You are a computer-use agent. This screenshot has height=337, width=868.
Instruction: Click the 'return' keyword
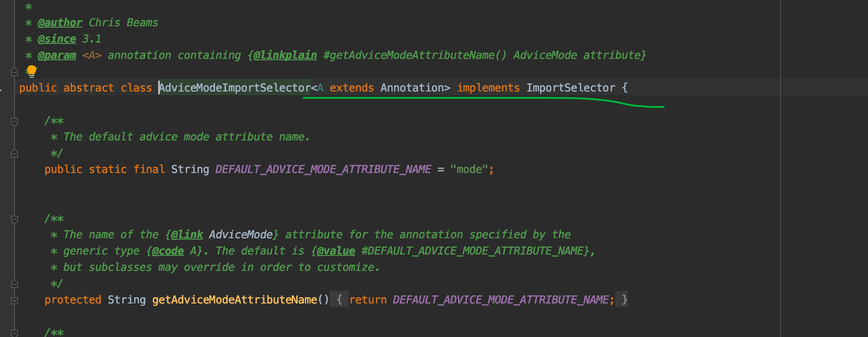pyautogui.click(x=368, y=300)
